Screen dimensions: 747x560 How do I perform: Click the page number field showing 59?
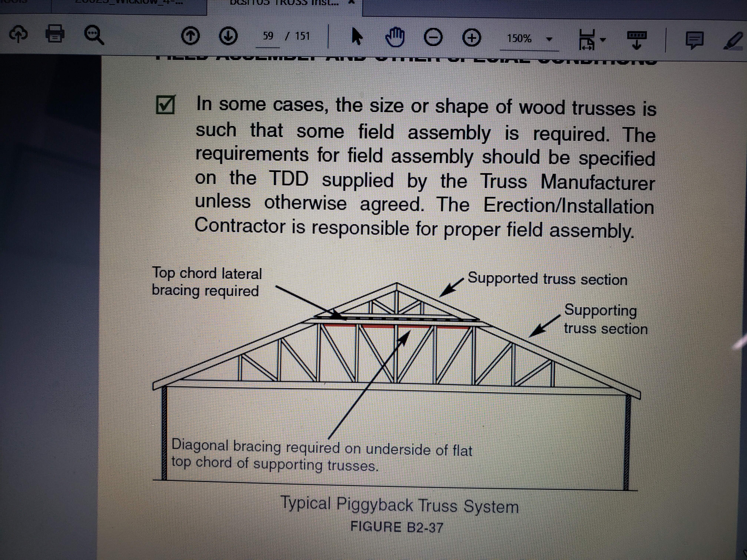click(268, 36)
